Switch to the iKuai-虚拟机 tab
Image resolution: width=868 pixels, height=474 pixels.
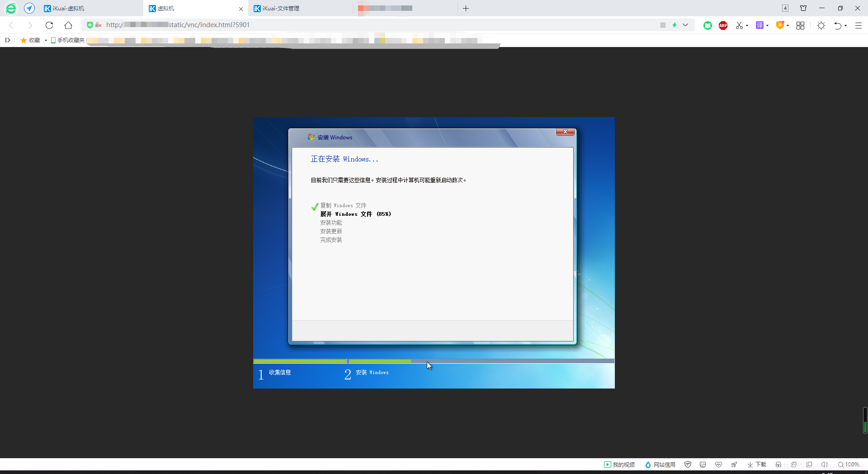click(90, 9)
